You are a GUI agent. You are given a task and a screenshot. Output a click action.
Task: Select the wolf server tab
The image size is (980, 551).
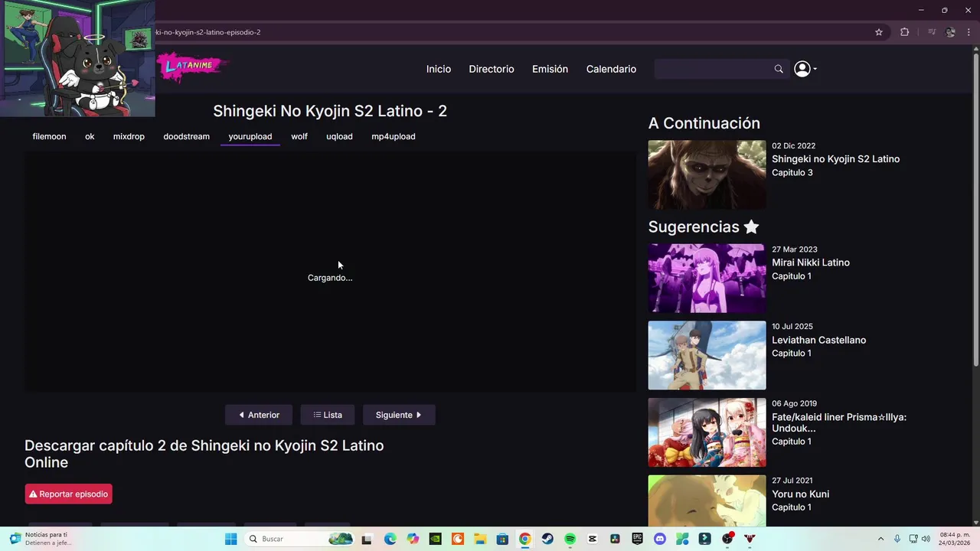299,136
